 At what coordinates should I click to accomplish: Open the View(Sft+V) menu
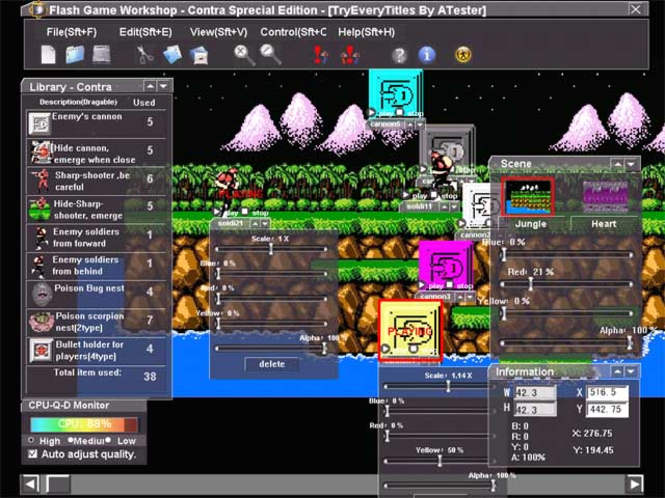[x=218, y=32]
